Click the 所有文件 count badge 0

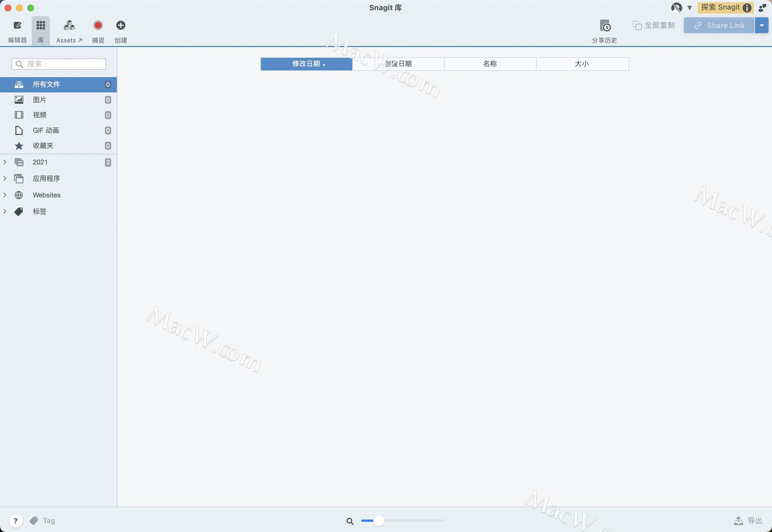(x=108, y=84)
